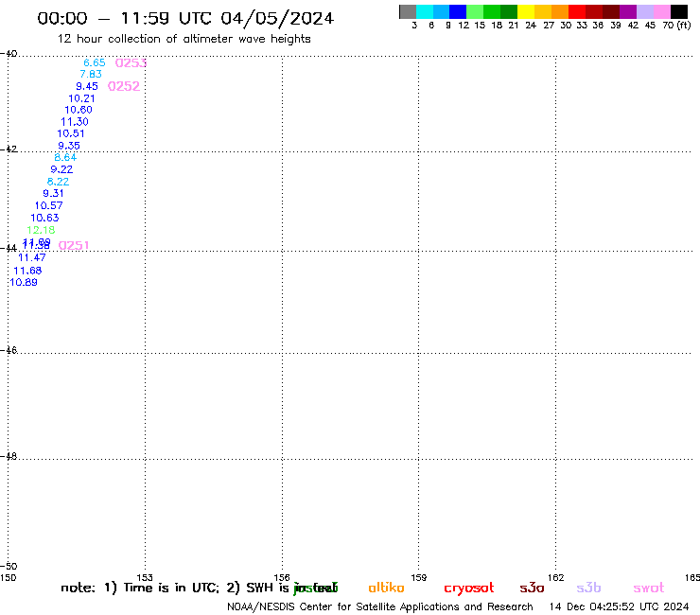The width and height of the screenshot is (700, 615).
Task: Click the pink swatch in the color bar
Action: click(x=661, y=11)
